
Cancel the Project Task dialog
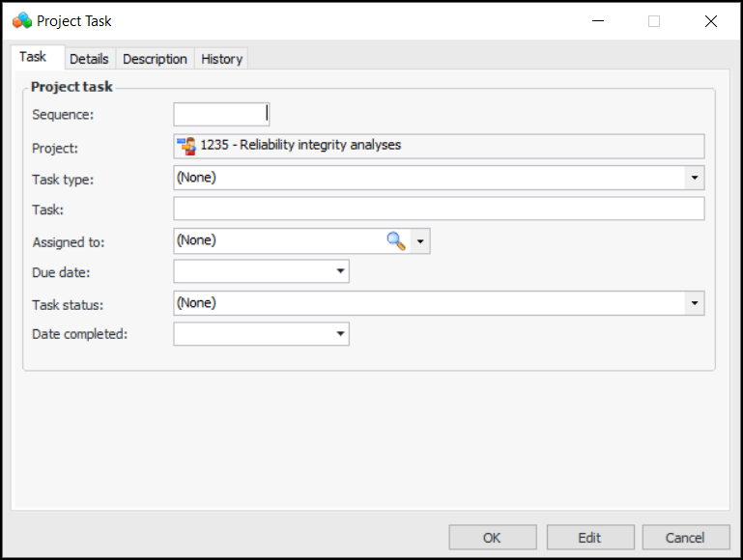pyautogui.click(x=685, y=538)
